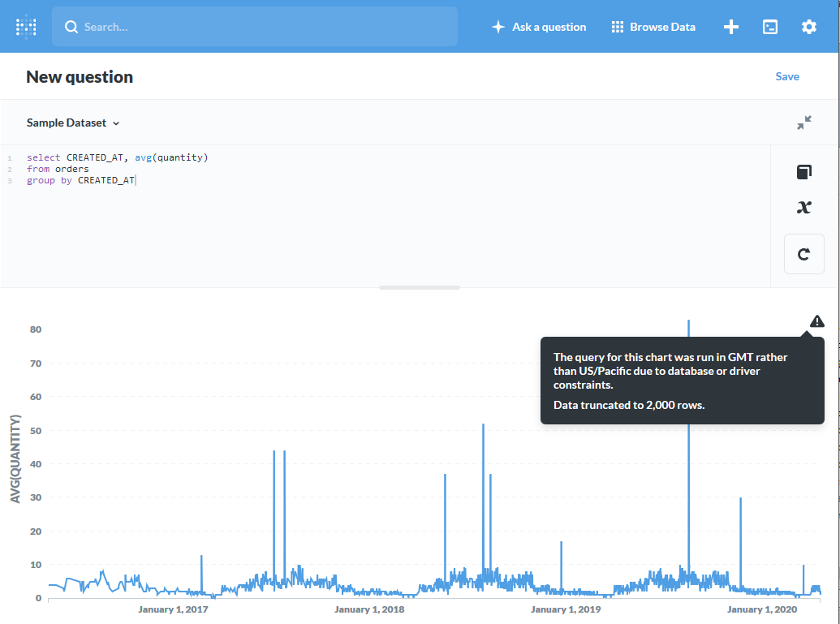Image resolution: width=840 pixels, height=624 pixels.
Task: Click the chart warning triangle
Action: (x=817, y=321)
